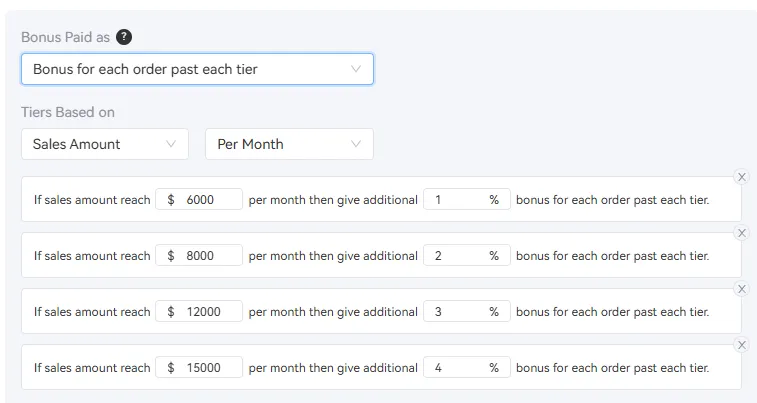Delete the $12000 tier row
Viewport: 757px width, 403px height.
pos(741,289)
